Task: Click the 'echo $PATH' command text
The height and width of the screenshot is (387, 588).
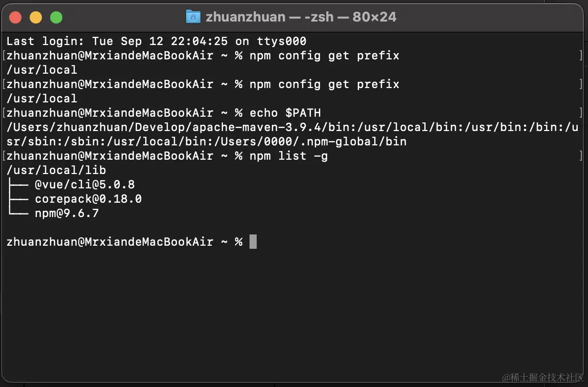Action: pos(285,113)
